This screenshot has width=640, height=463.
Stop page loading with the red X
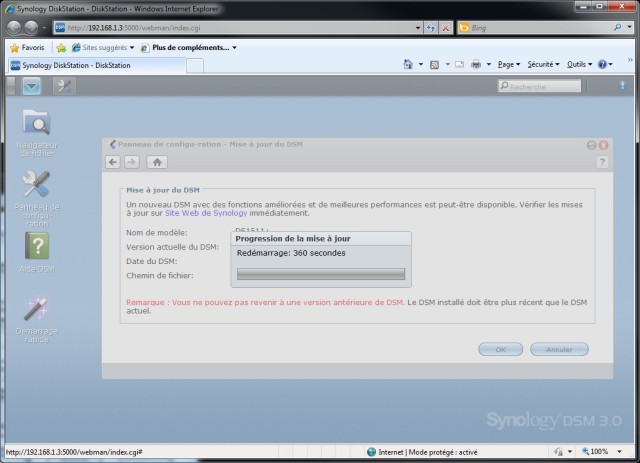446,28
